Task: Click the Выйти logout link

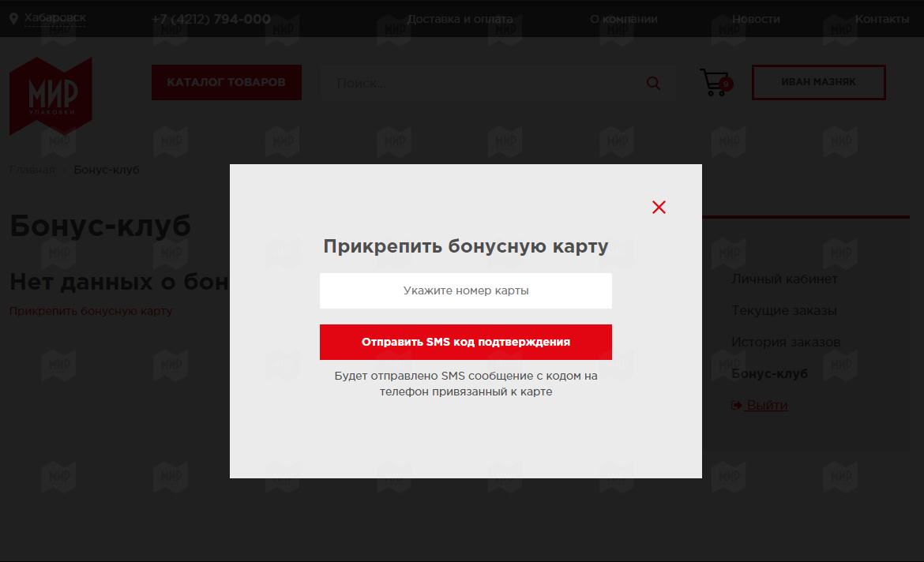Action: coord(760,405)
